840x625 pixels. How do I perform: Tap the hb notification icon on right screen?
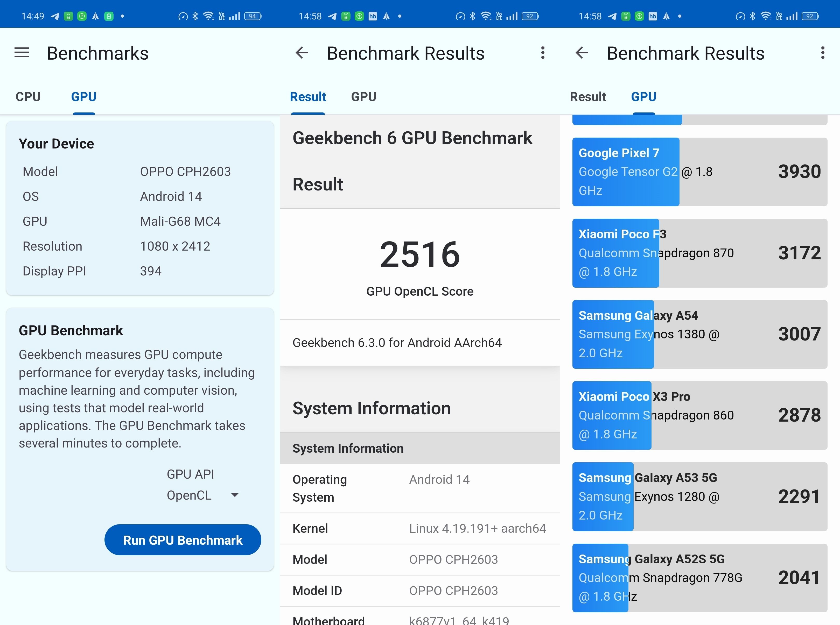(653, 16)
